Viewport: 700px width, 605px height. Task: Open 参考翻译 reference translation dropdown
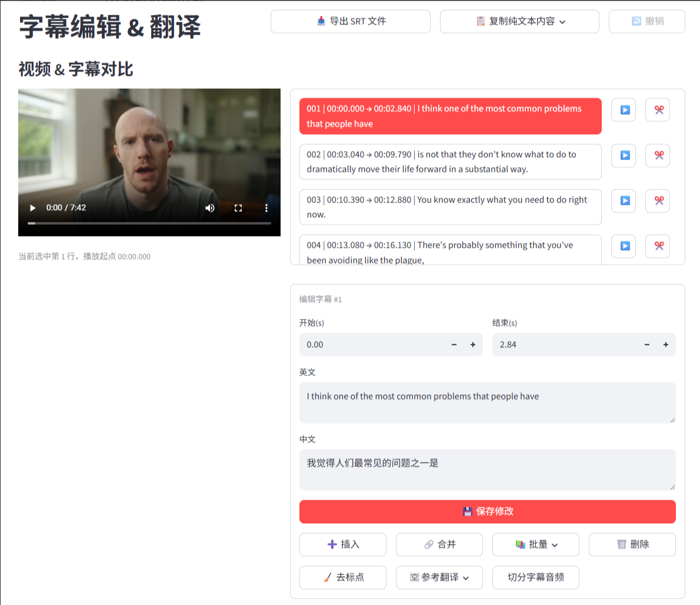pyautogui.click(x=439, y=578)
